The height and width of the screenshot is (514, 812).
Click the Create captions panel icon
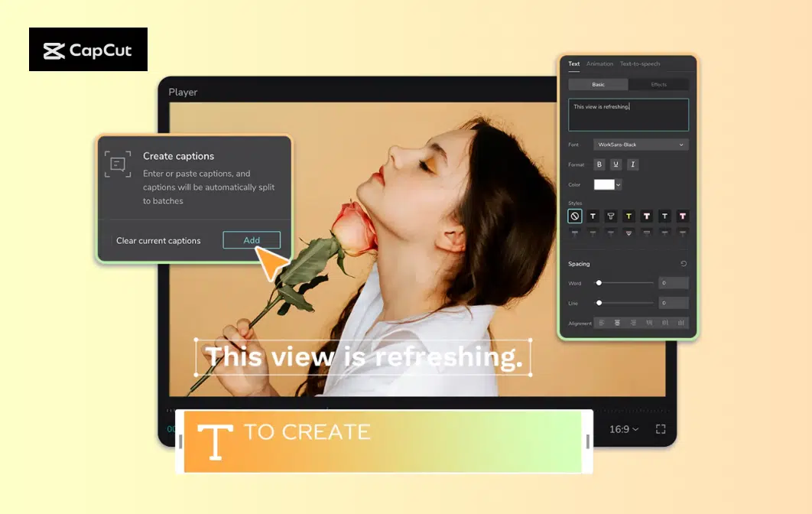tap(118, 162)
